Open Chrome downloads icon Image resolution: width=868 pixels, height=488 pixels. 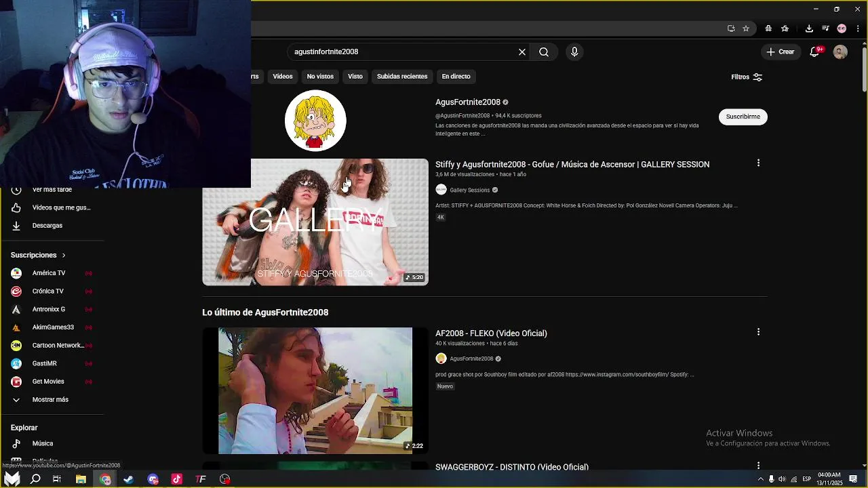pyautogui.click(x=809, y=28)
